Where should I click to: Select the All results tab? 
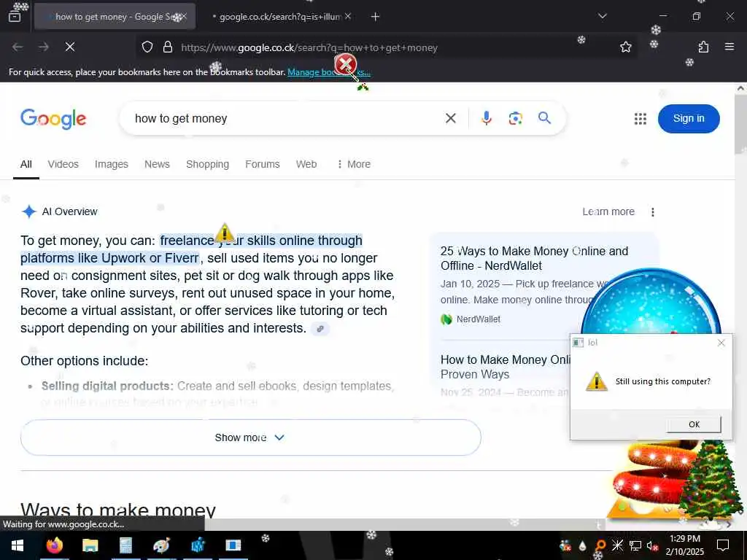(26, 164)
